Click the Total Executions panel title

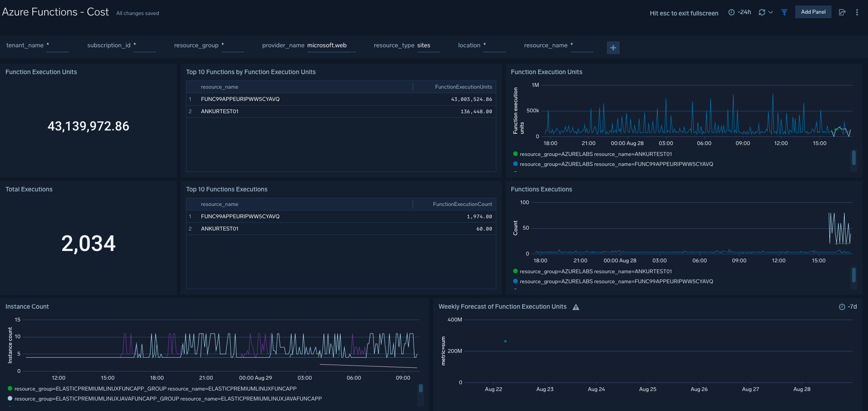29,189
